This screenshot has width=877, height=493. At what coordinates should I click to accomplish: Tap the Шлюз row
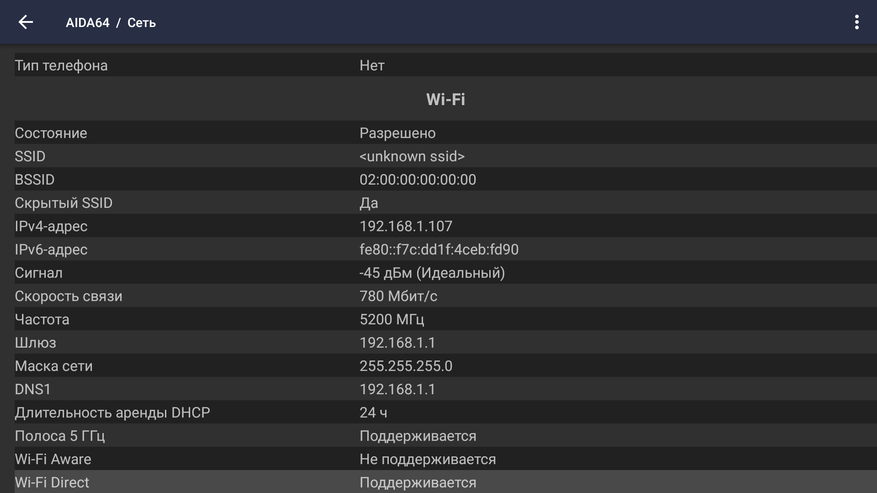[x=438, y=343]
